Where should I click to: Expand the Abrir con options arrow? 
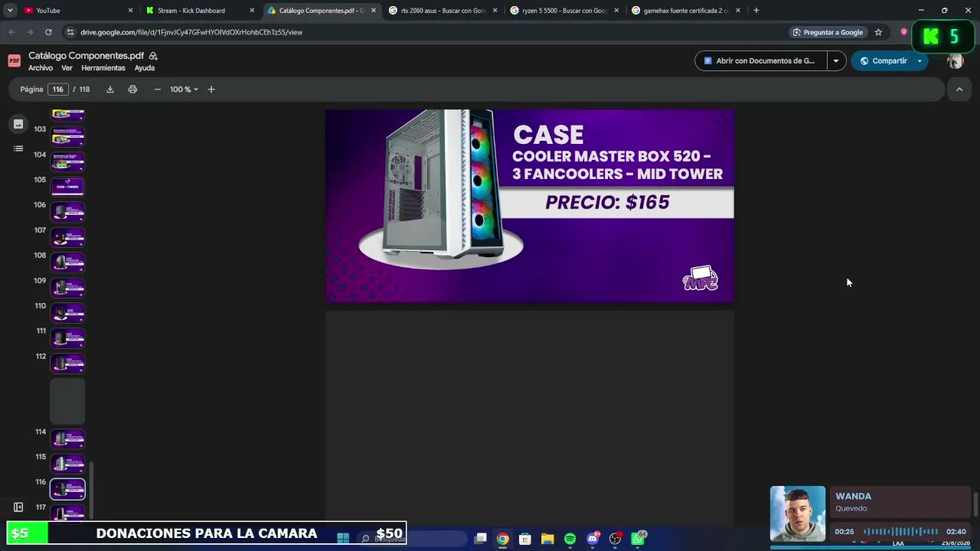coord(836,61)
